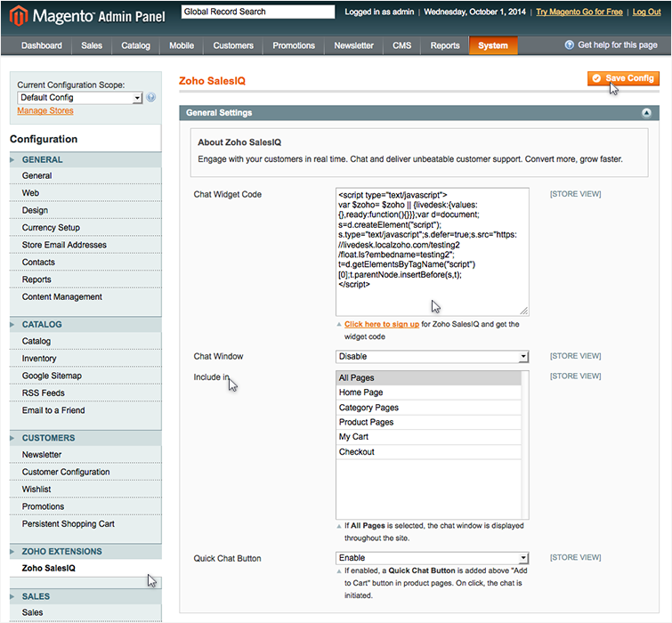Viewport: 672px width, 623px height.
Task: Collapse the CATALOG sidebar section
Action: 85,324
